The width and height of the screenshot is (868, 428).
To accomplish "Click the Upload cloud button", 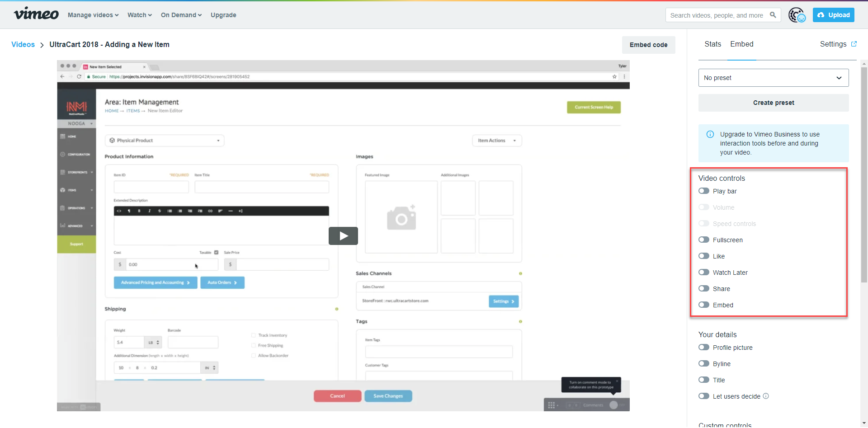I will point(834,15).
